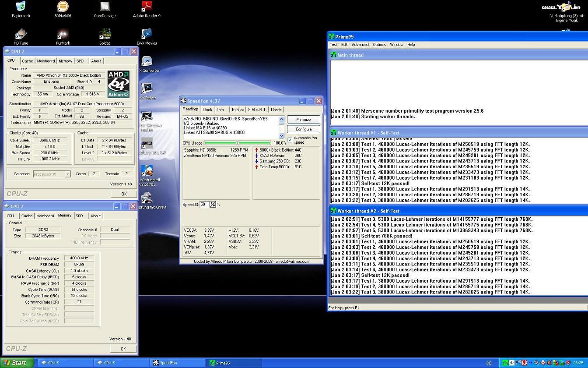This screenshot has height=368, width=588.
Task: Click the SpeedFan Configure button
Action: [303, 130]
